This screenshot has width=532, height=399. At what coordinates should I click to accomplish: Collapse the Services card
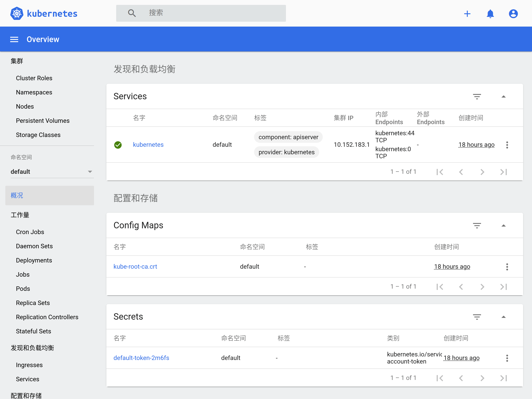tap(503, 96)
